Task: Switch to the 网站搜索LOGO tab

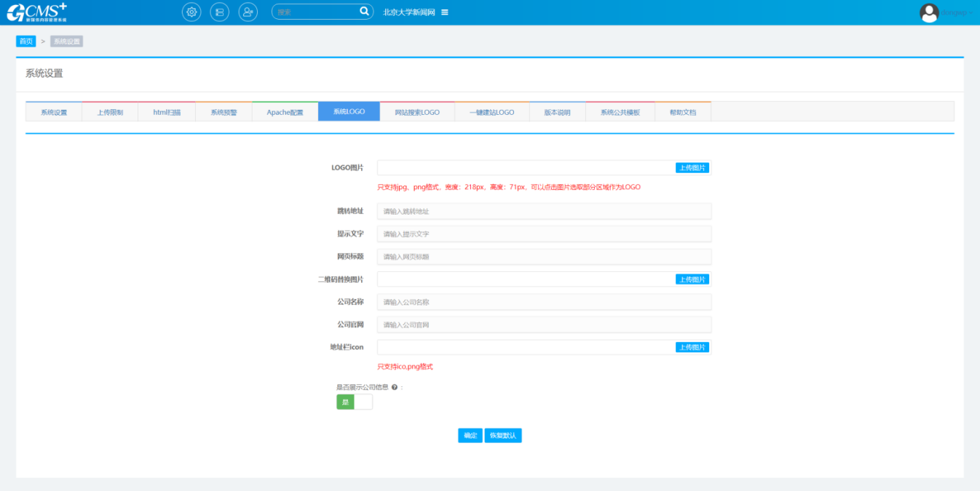Action: (x=417, y=113)
